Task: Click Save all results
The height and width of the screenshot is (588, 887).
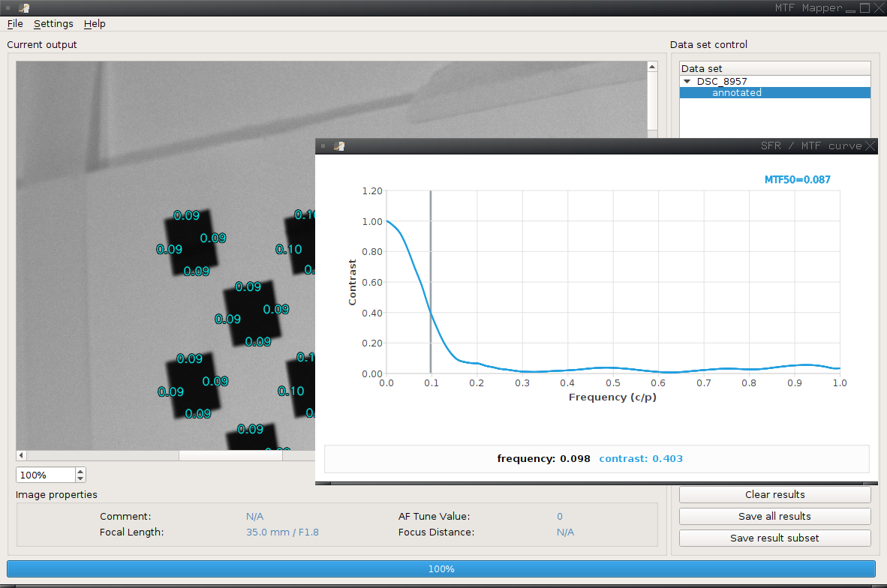Action: click(x=774, y=516)
